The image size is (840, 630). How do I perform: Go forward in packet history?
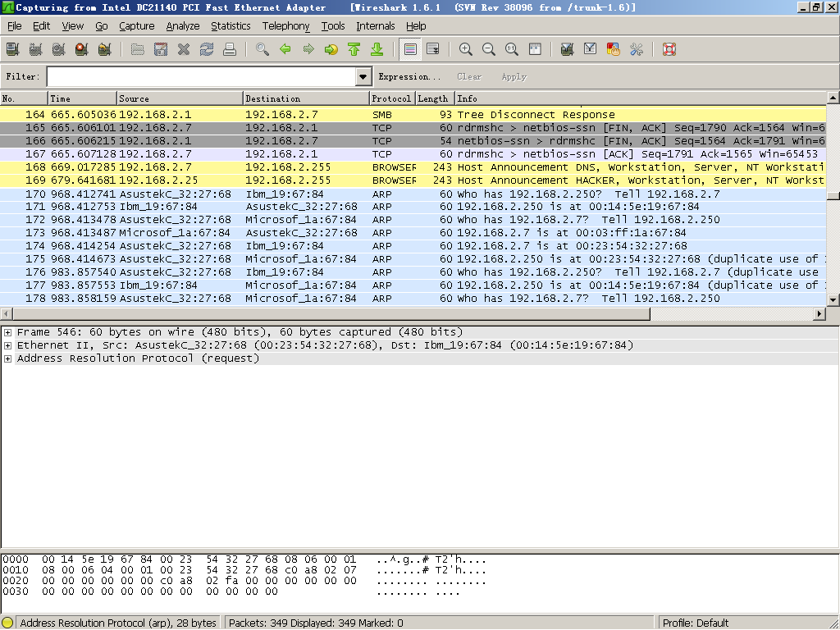pos(308,49)
